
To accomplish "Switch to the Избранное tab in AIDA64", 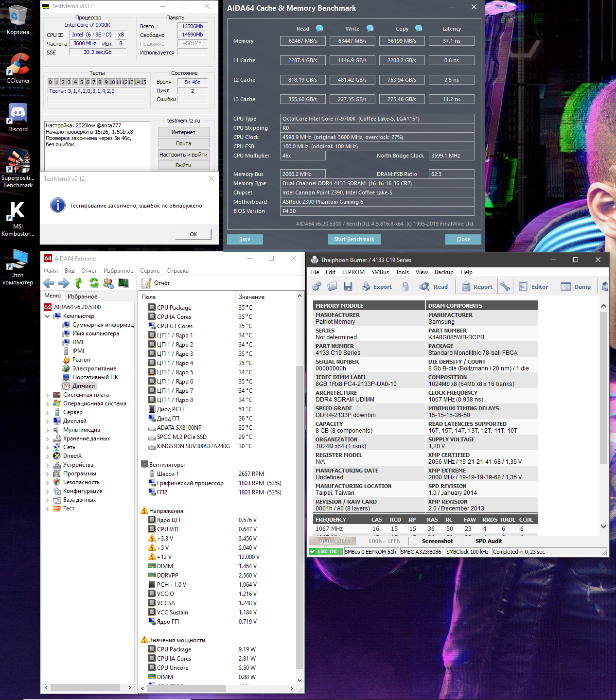I will click(82, 296).
